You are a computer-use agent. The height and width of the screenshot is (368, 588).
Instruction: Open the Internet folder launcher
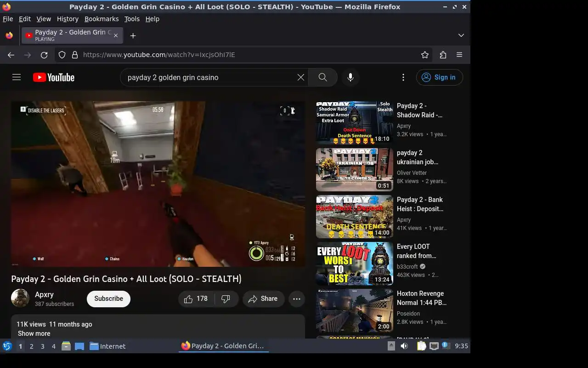coord(107,346)
